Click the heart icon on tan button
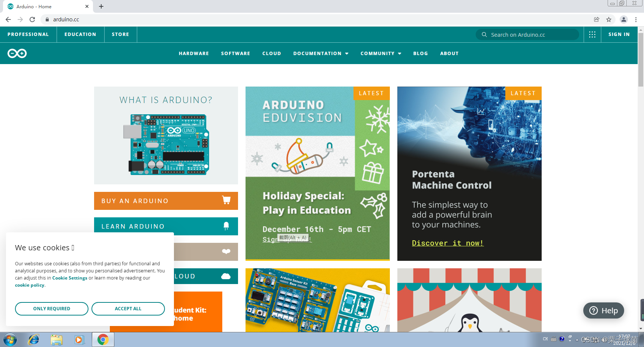This screenshot has width=644, height=347. [x=226, y=251]
